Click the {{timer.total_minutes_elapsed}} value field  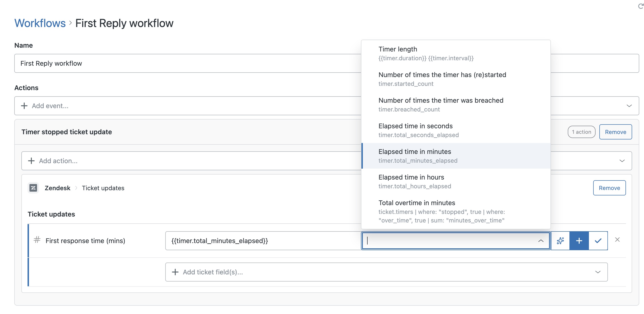tap(263, 241)
